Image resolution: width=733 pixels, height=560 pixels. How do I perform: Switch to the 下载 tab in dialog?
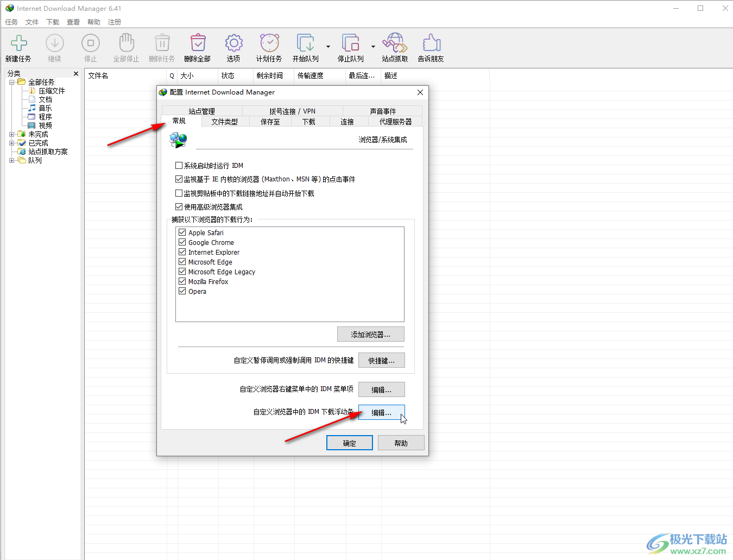click(309, 122)
